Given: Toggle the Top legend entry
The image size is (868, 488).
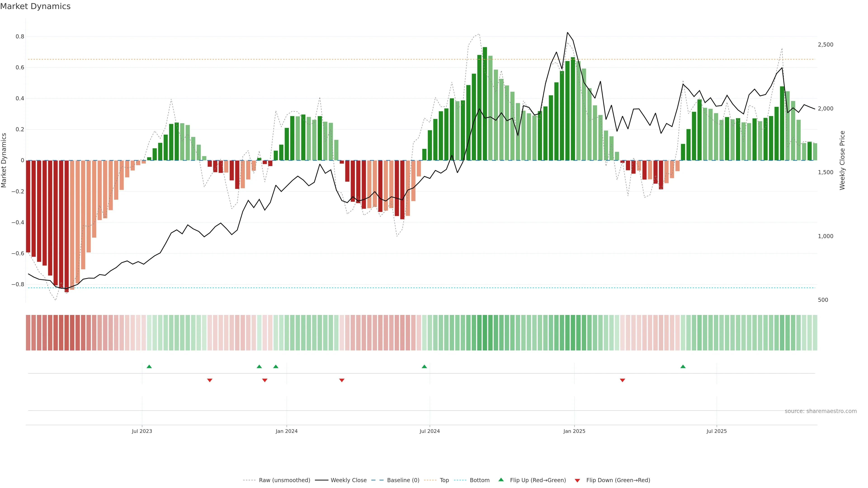Looking at the screenshot, I should click(444, 480).
